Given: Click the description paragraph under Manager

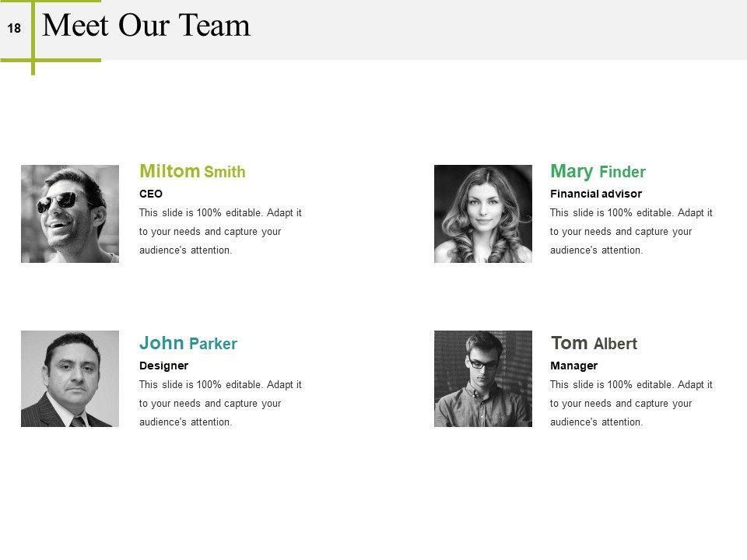Looking at the screenshot, I should tap(631, 404).
